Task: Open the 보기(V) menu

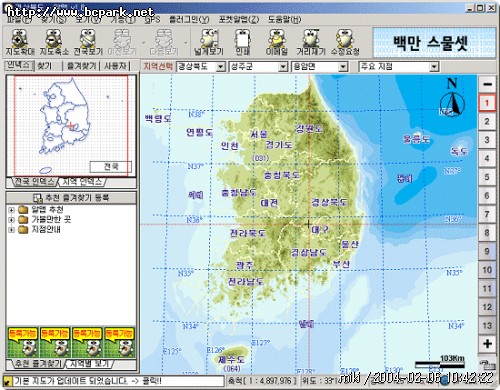Action: [88, 19]
